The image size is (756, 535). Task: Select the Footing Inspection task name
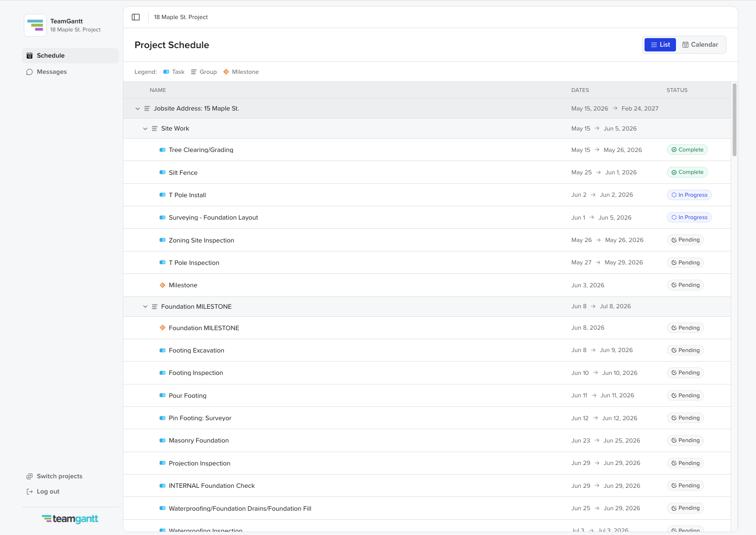pos(196,373)
